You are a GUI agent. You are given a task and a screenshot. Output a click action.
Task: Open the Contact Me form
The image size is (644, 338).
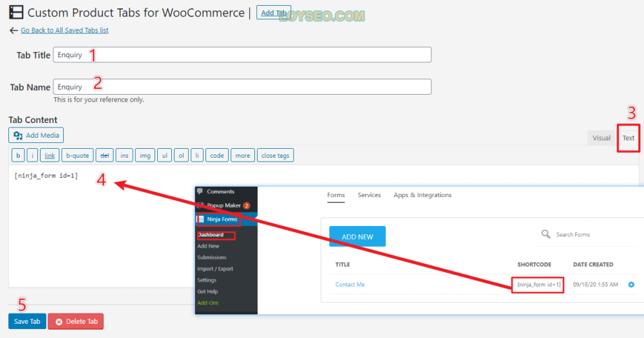(x=350, y=284)
